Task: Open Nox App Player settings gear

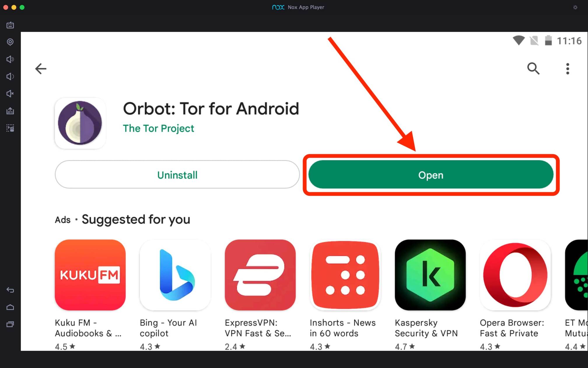Action: [575, 7]
